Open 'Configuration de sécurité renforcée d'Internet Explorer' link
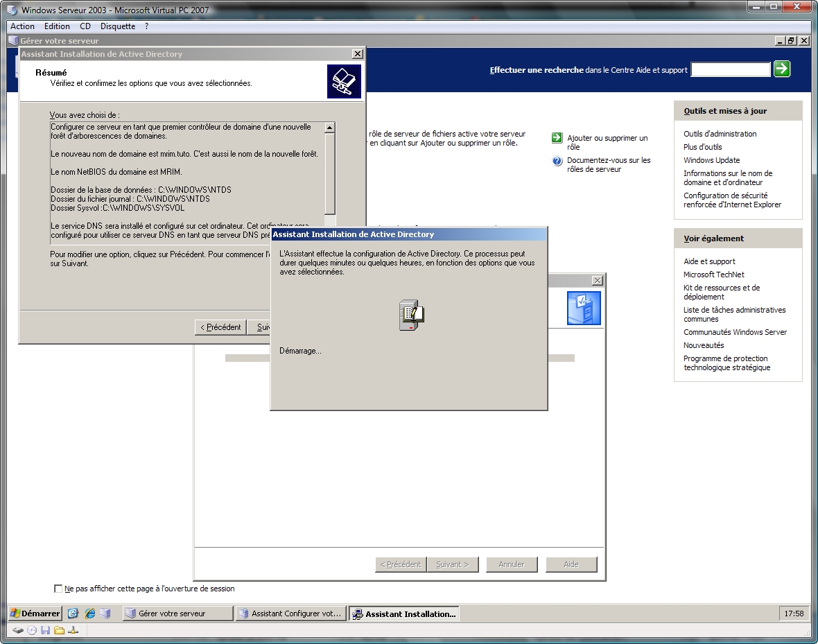 pyautogui.click(x=733, y=200)
